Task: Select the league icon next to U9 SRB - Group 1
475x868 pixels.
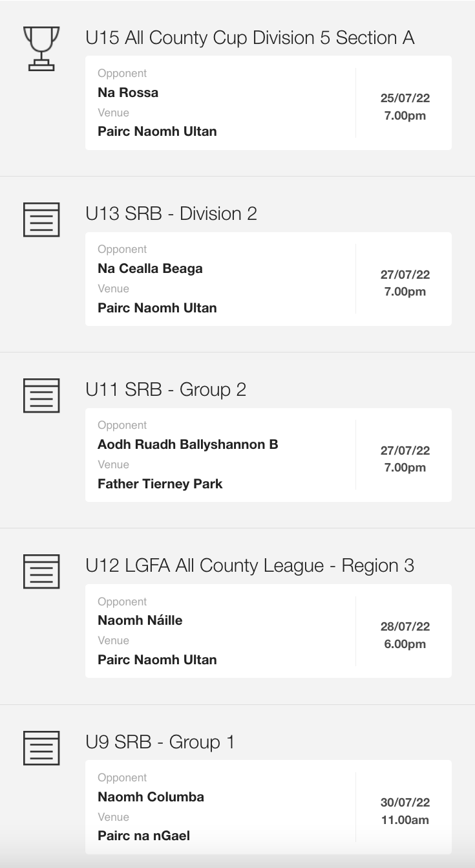Action: click(41, 748)
